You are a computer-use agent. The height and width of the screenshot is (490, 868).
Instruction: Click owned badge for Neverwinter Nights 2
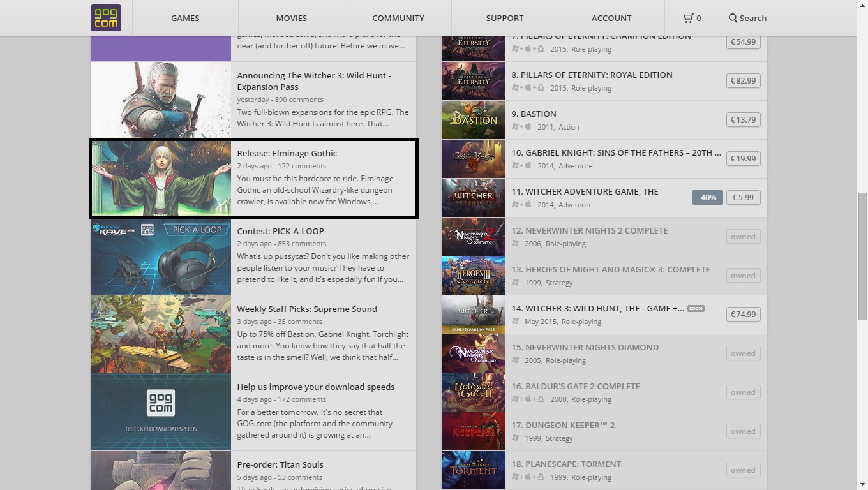click(743, 236)
